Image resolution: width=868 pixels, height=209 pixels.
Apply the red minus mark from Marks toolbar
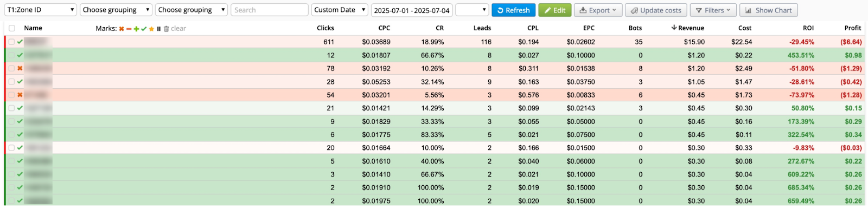point(129,29)
